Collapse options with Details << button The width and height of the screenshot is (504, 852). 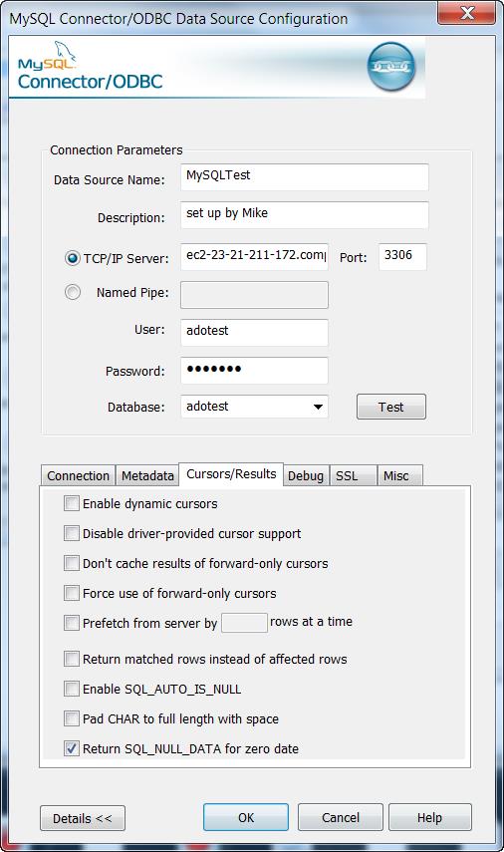point(83,818)
